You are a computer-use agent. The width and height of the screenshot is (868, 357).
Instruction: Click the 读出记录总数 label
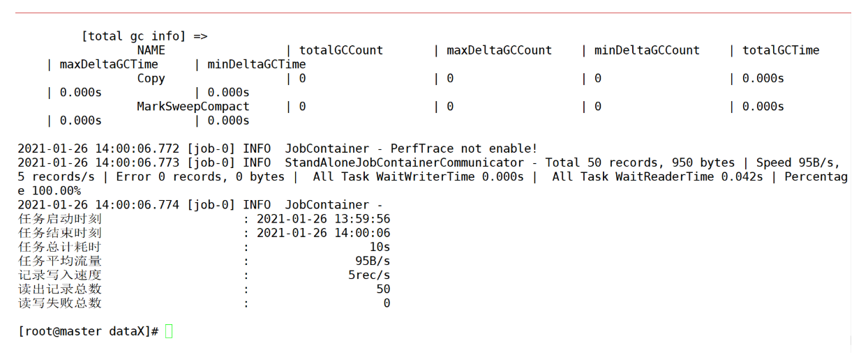tap(60, 289)
